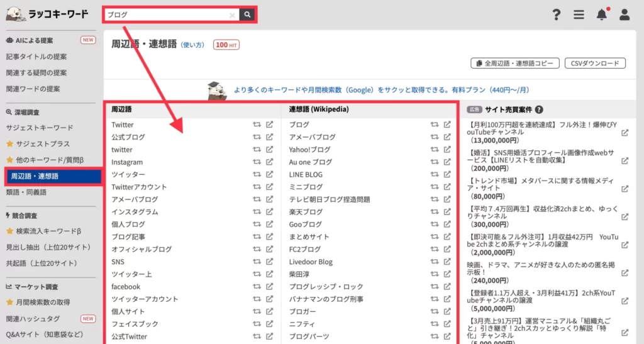Click re-search icon for Yahoo!ブログ row
Screen dimensions: 644x344
pyautogui.click(x=435, y=150)
